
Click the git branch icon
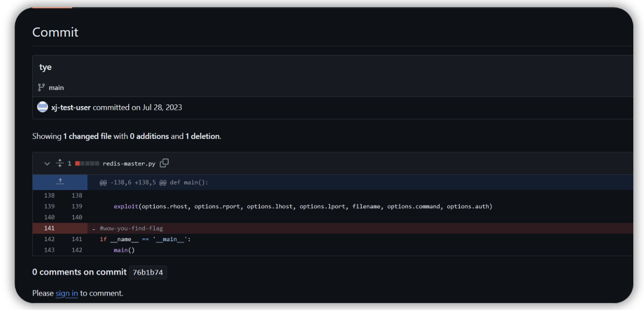pyautogui.click(x=41, y=87)
